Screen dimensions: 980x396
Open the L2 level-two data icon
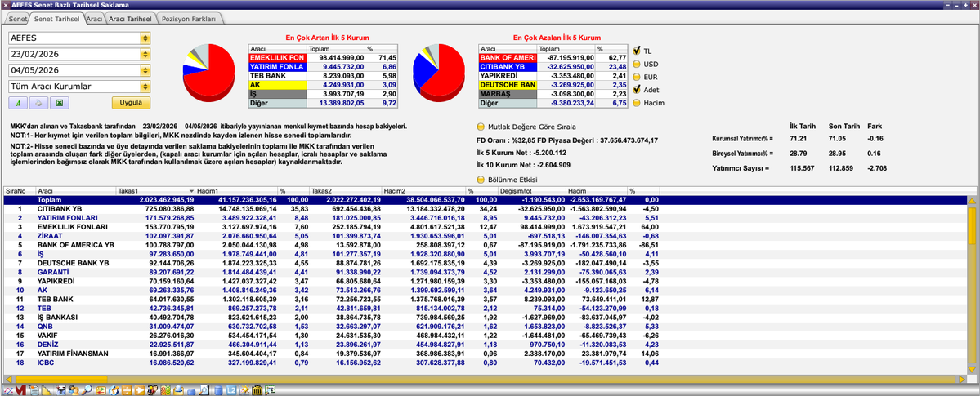pyautogui.click(x=231, y=390)
